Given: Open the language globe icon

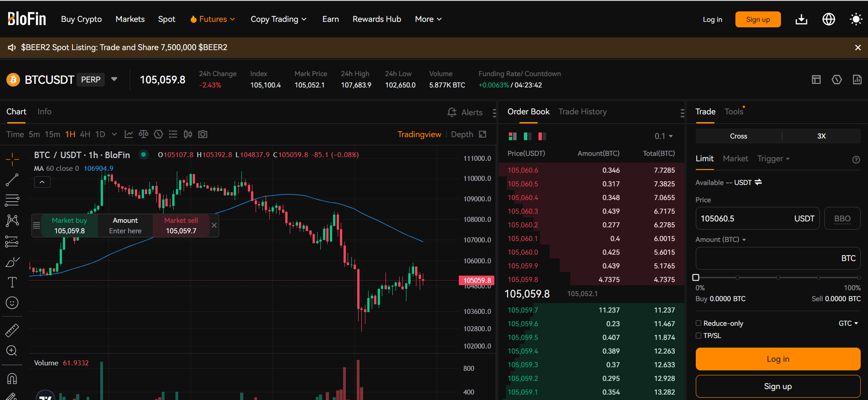Looking at the screenshot, I should 829,19.
